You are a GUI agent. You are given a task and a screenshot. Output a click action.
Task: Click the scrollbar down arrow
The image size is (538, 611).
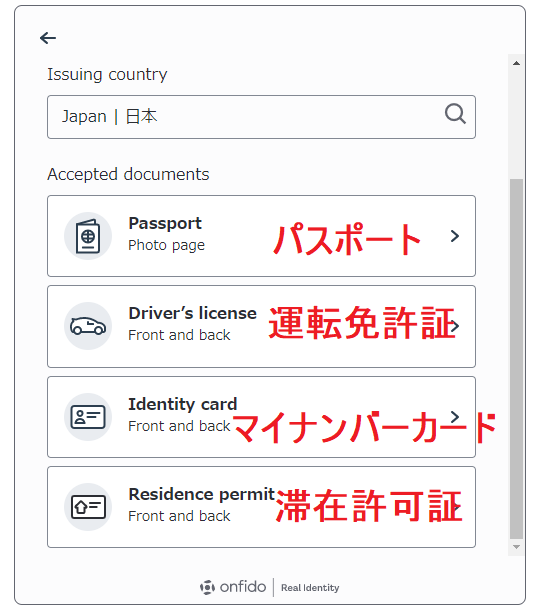517,547
